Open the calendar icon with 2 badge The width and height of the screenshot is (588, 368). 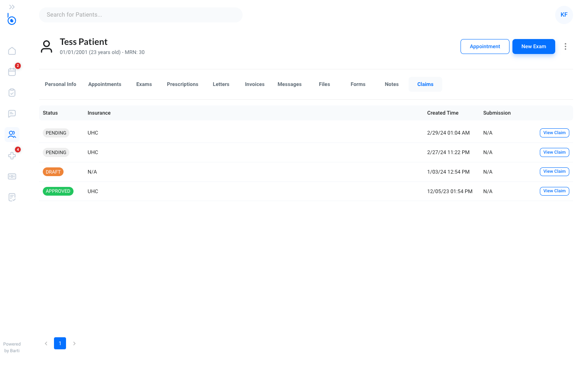12,71
